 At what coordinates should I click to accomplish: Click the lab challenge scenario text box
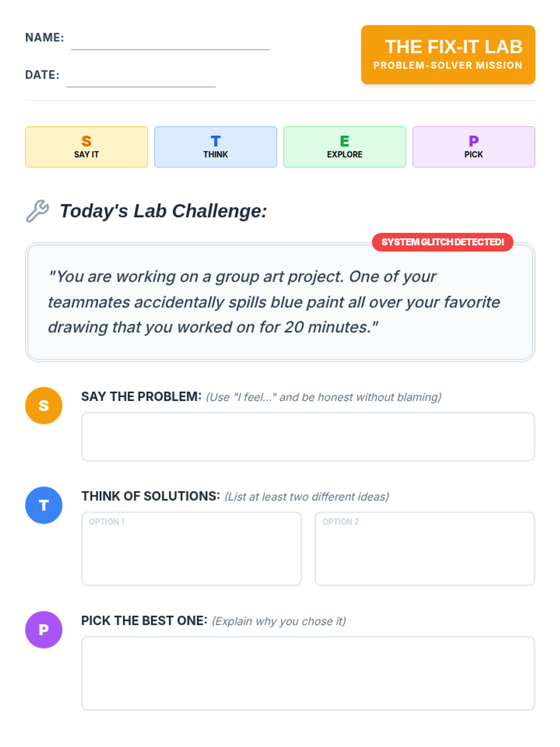point(280,302)
